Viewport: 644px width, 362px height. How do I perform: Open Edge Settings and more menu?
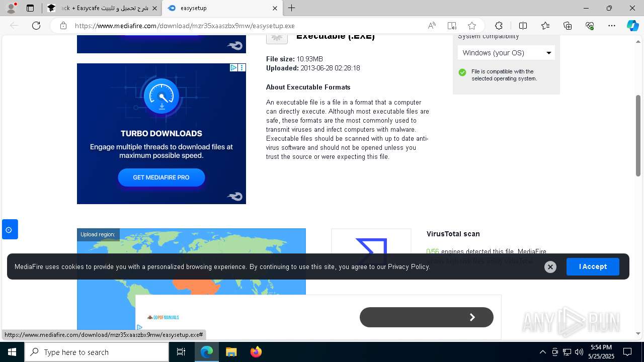(612, 26)
